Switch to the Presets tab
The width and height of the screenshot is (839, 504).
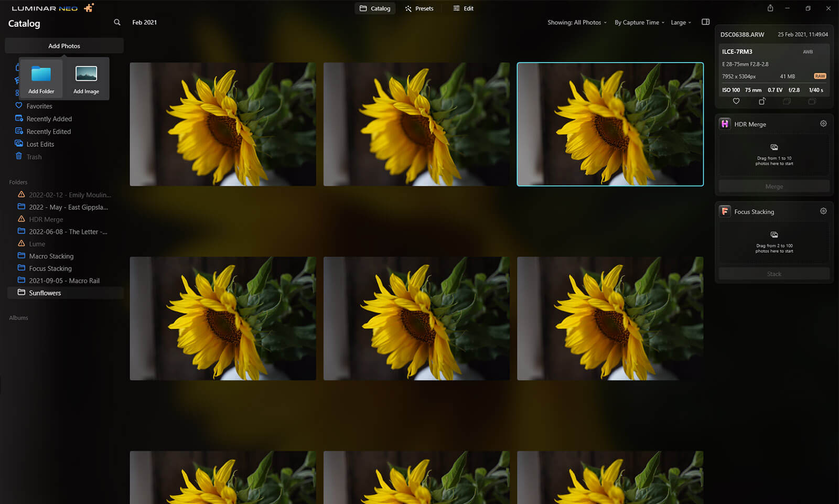(419, 8)
